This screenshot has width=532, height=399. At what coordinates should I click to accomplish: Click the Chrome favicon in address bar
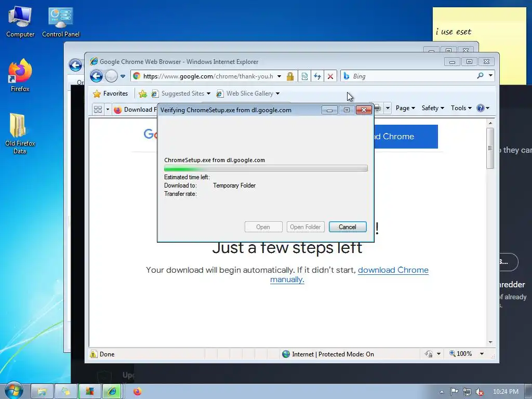click(137, 76)
